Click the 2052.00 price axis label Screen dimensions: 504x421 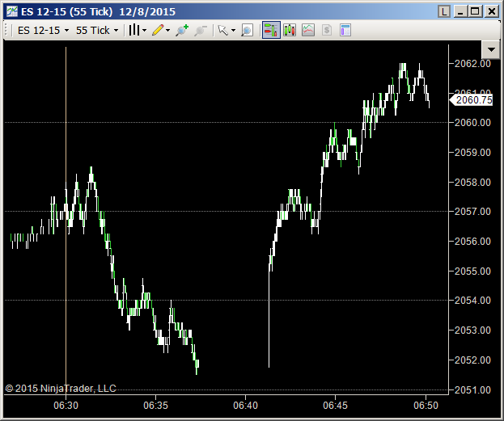tap(472, 360)
